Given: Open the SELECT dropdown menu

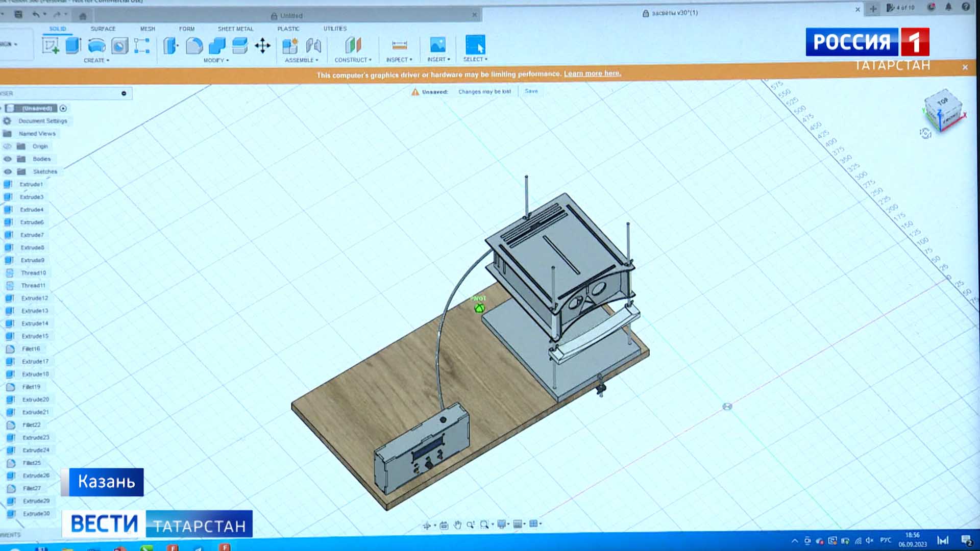Looking at the screenshot, I should coord(475,59).
